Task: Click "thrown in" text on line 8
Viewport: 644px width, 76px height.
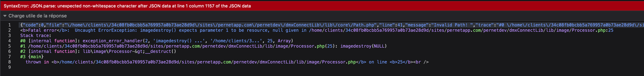Action: 37,62
